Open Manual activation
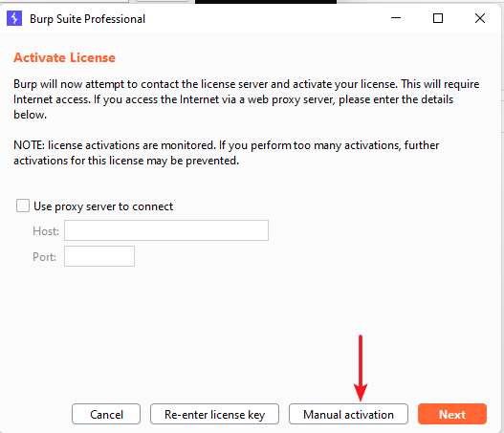This screenshot has width=504, height=433. pos(348,415)
